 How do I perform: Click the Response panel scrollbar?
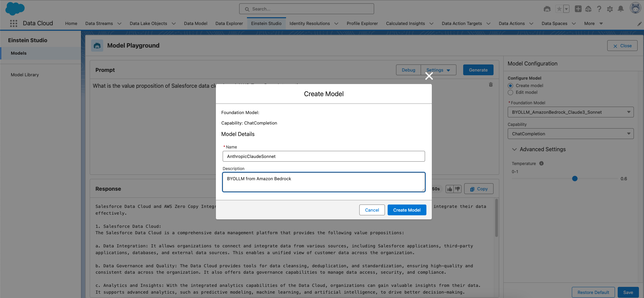click(497, 218)
